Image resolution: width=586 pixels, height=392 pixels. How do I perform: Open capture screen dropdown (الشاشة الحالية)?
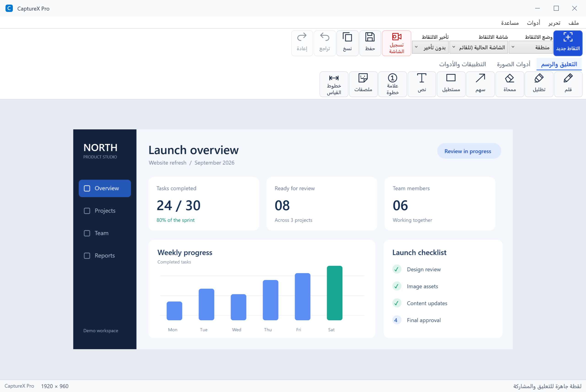pyautogui.click(x=479, y=47)
